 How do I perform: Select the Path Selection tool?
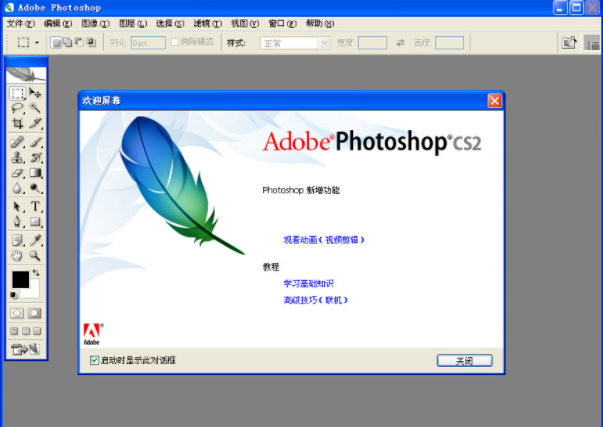(x=17, y=206)
